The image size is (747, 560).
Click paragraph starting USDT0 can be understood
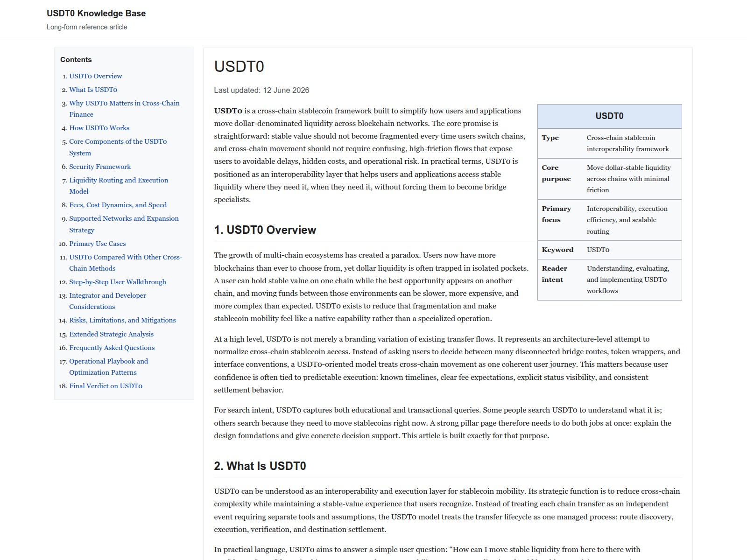(447, 511)
